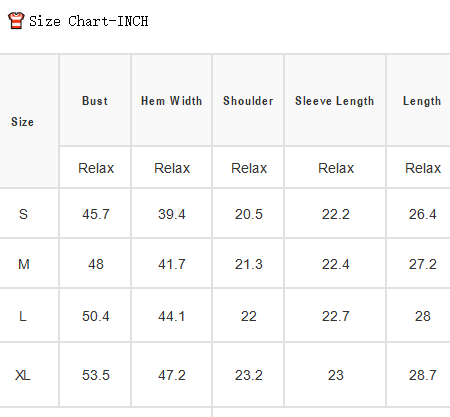Click the red shirt icon beside Size Chart
450x417 pixels.
click(16, 20)
